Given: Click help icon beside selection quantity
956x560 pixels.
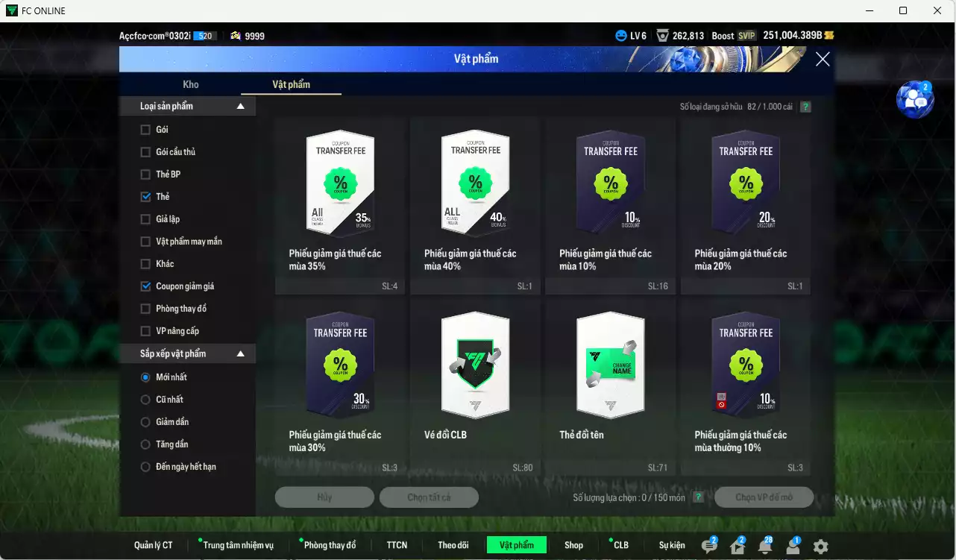Looking at the screenshot, I should pyautogui.click(x=698, y=497).
